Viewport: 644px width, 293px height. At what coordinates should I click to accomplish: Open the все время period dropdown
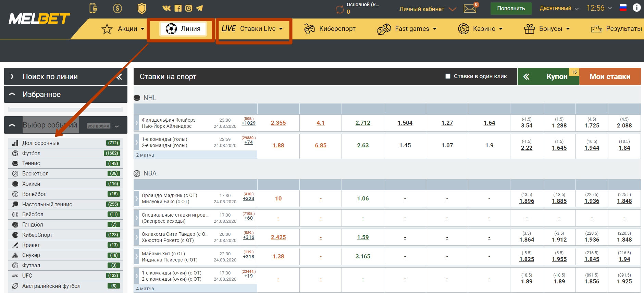click(x=103, y=126)
